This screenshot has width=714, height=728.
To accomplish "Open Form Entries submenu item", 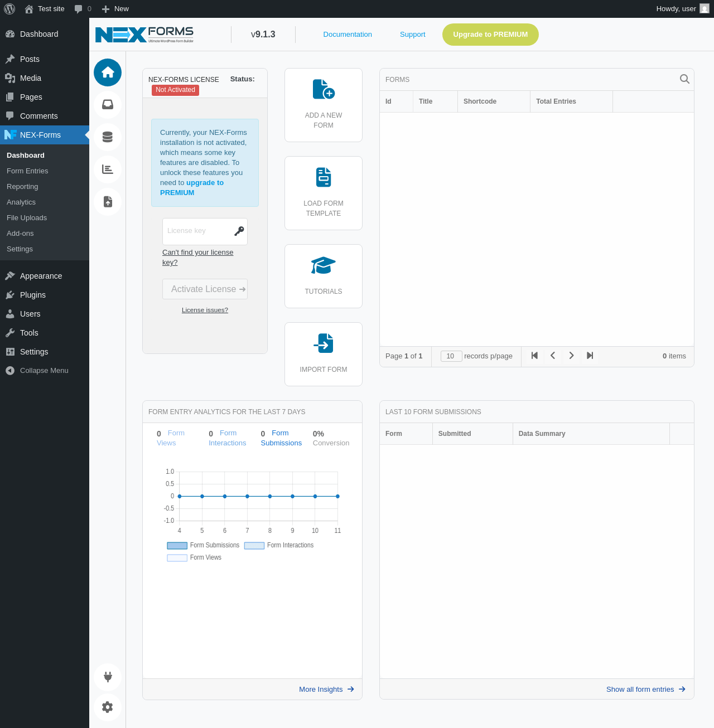I will [x=45, y=171].
